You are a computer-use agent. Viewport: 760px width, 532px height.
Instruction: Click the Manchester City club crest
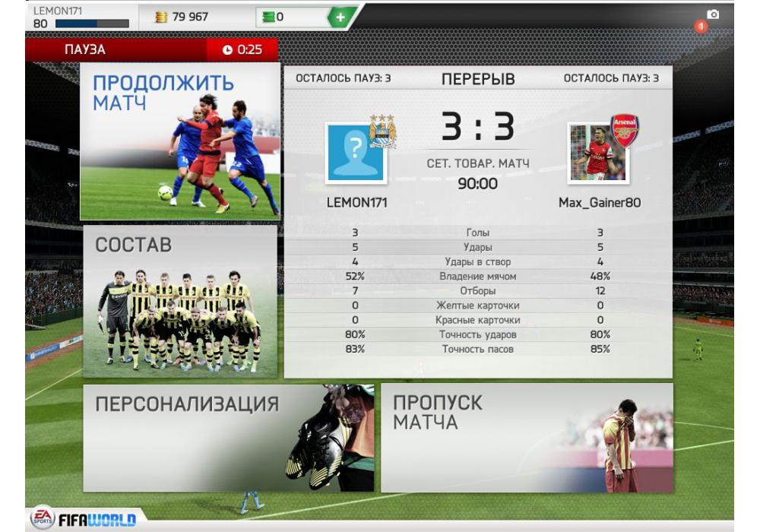tap(383, 131)
